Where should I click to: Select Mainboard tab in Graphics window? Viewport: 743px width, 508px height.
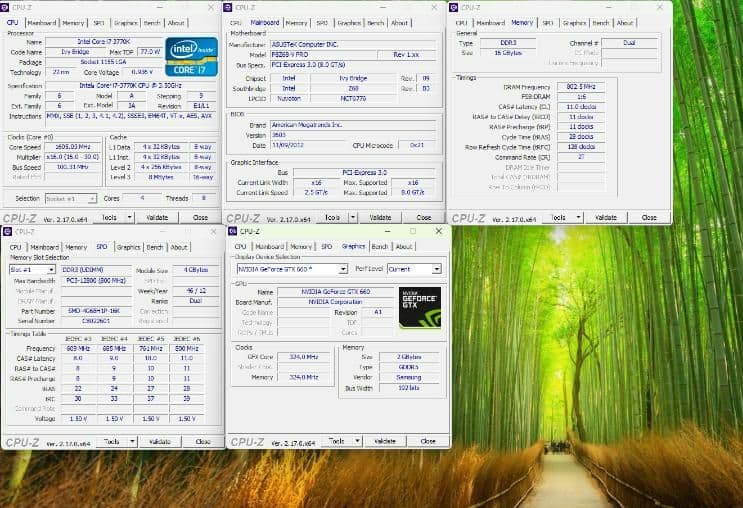[269, 247]
